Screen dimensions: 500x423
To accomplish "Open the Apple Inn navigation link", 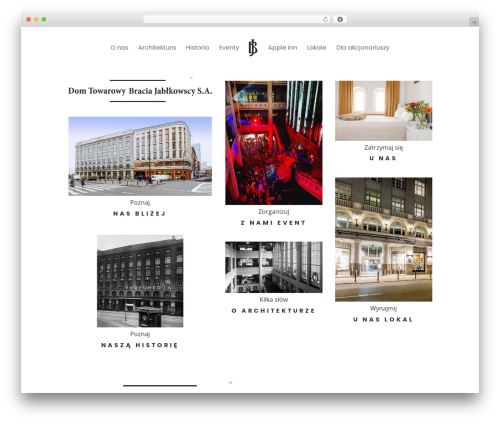I will point(282,48).
